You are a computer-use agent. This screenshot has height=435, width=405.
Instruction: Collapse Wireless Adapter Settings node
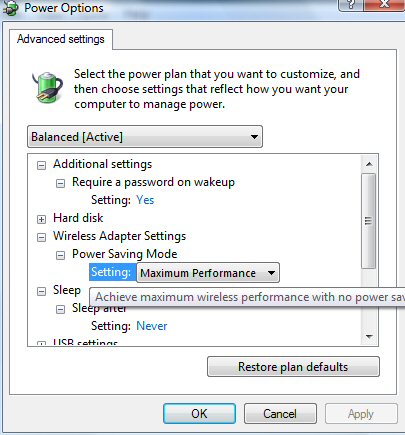click(41, 237)
